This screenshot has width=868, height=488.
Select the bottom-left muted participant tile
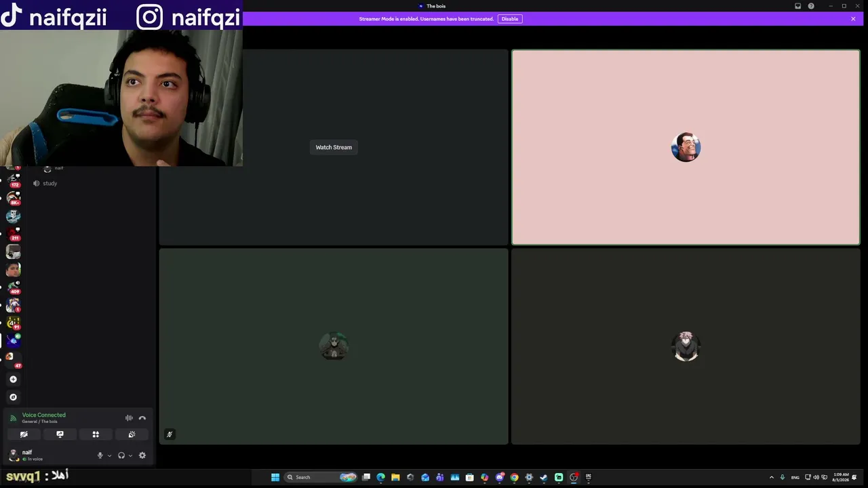(334, 346)
